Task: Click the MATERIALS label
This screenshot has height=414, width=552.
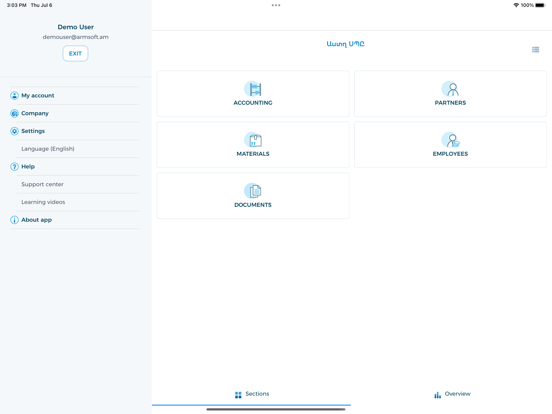Action: click(253, 154)
